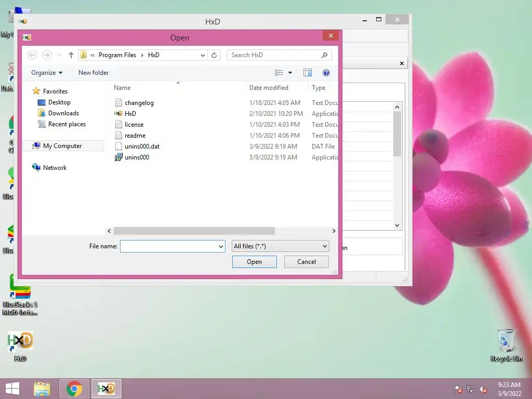
Task: Open Favorites star in navigation pane
Action: click(x=36, y=91)
